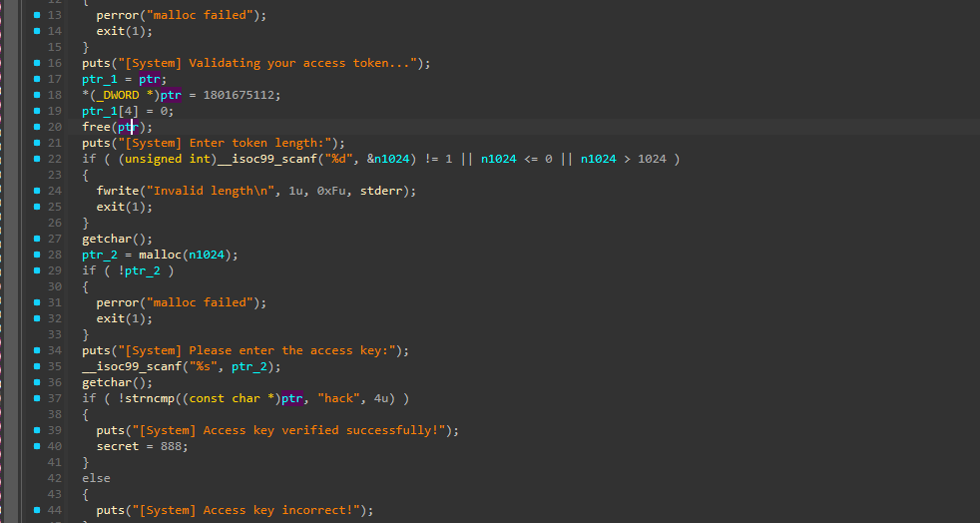Click getchar call on line 36

(106, 382)
